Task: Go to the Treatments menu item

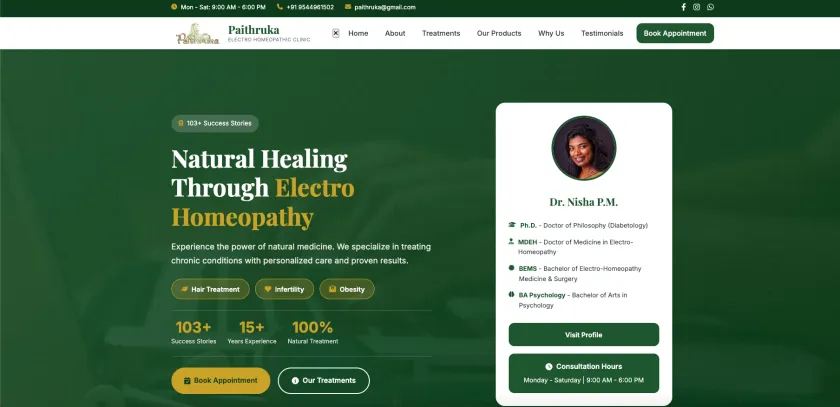Action: pos(441,33)
